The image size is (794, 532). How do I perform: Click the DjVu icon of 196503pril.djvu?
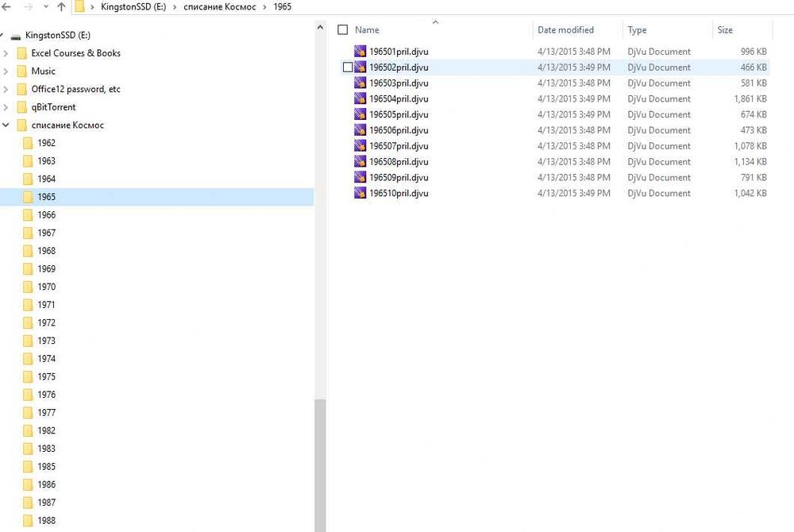tap(360, 83)
